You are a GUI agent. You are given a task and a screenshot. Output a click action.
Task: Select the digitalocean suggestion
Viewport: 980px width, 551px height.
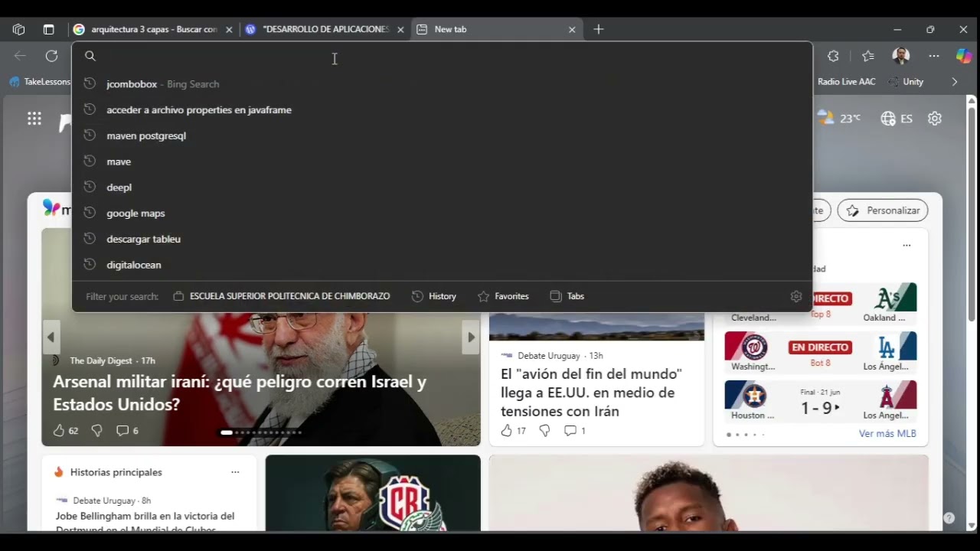pyautogui.click(x=442, y=265)
